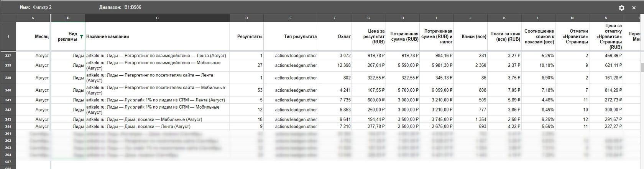The width and height of the screenshot is (644, 169).
Task: Select column G header
Action: pyautogui.click(x=369, y=18)
